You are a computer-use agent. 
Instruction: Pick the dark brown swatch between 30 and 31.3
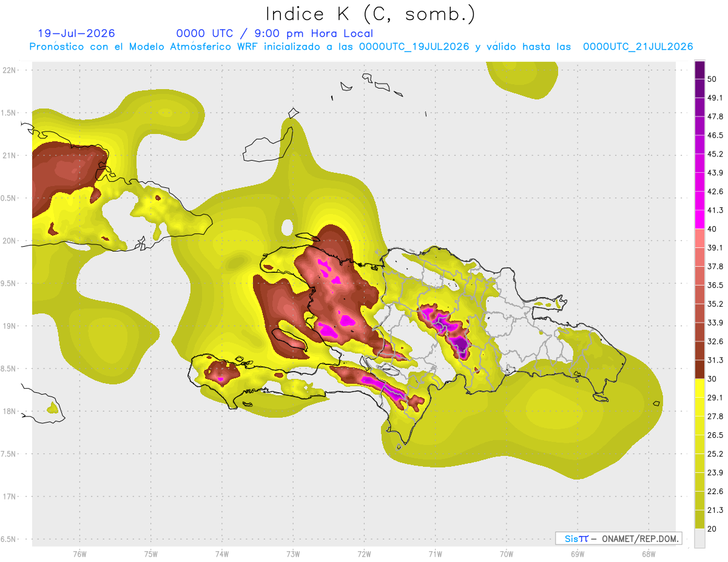(x=699, y=369)
